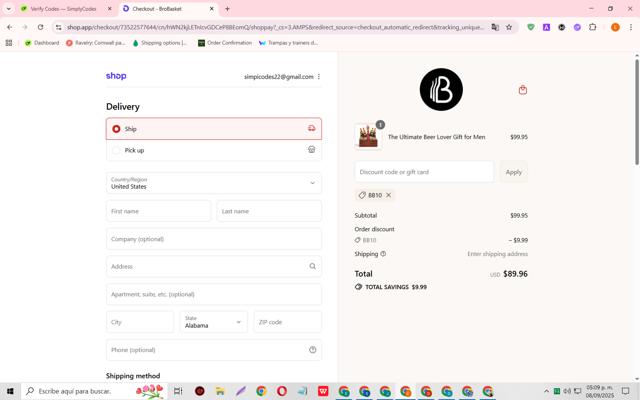Click the browser back arrow
This screenshot has width=640, height=400.
(9, 27)
